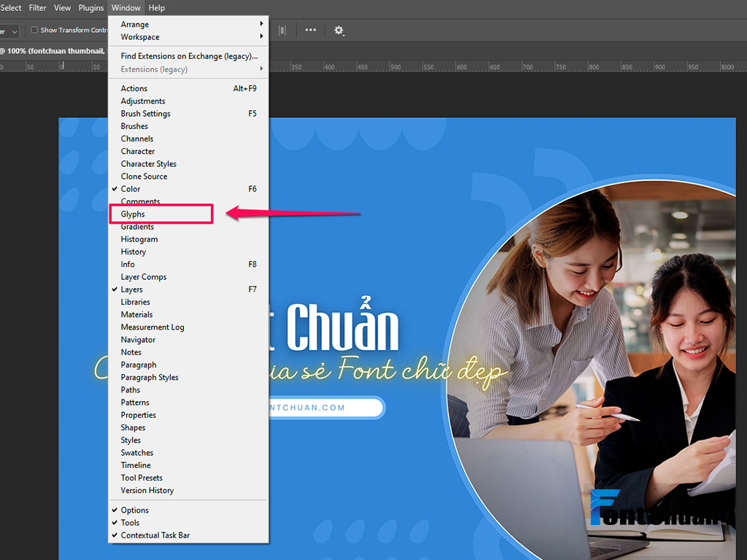Open the Version History panel
Screen dimensions: 747x560
(189, 491)
